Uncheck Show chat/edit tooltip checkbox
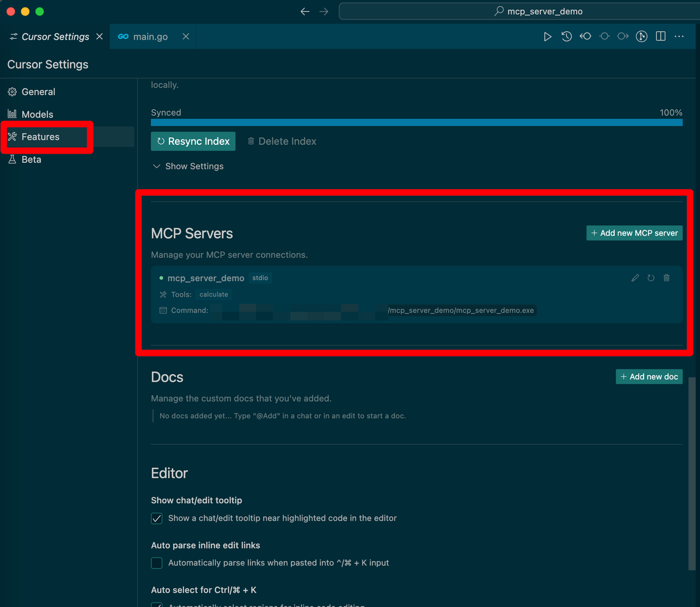This screenshot has width=700, height=607. coord(157,518)
